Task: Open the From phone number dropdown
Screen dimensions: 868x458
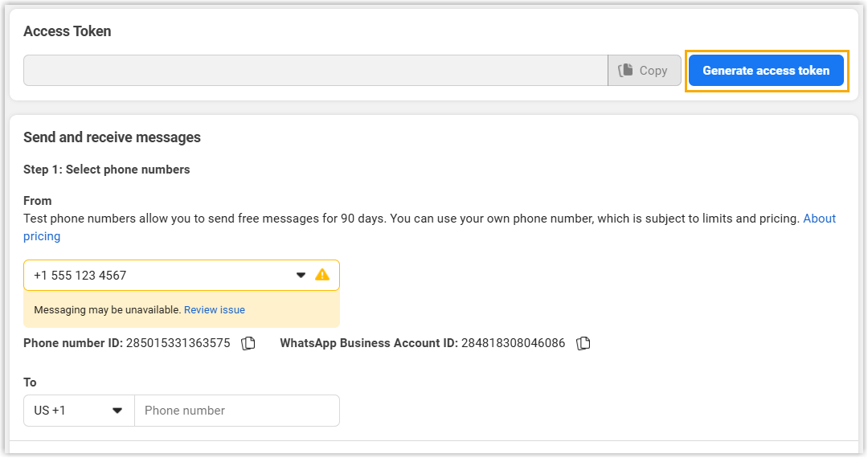Action: pos(161,275)
